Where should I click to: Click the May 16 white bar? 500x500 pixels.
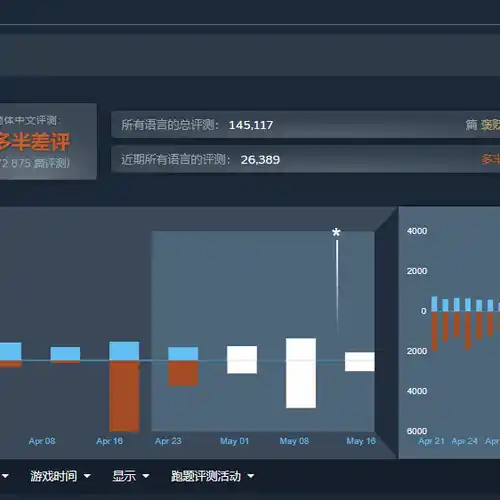360,362
